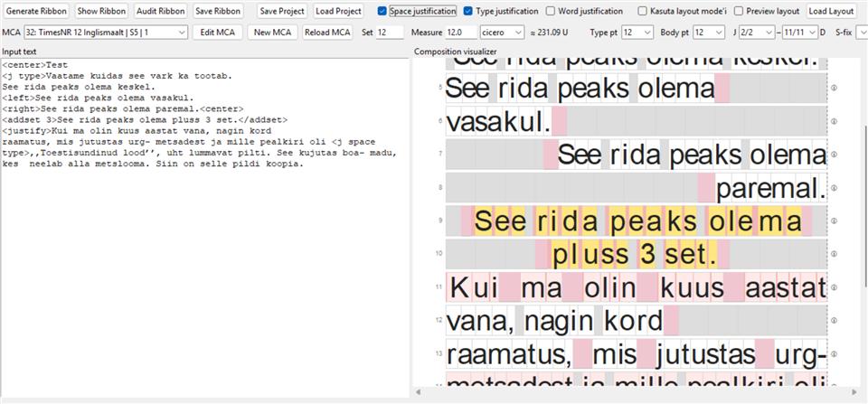Click highlighted 'pluss 3 set.' visualizer line

[x=636, y=254]
